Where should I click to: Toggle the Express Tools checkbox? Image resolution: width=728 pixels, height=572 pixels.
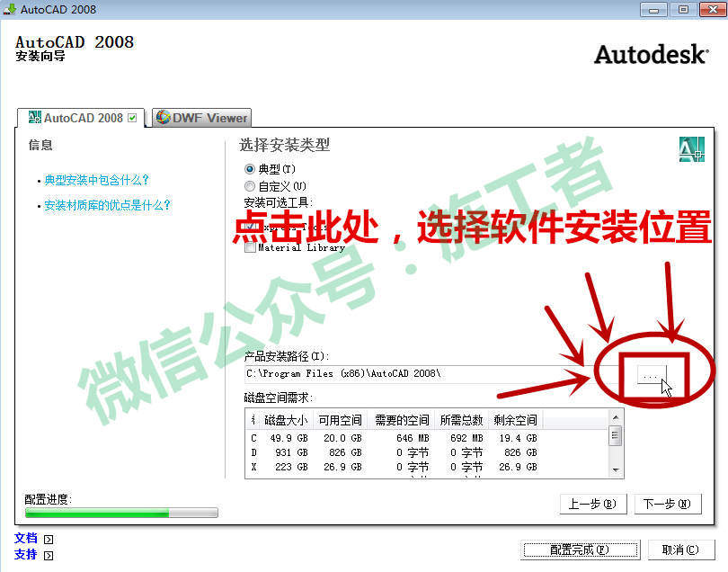click(250, 227)
